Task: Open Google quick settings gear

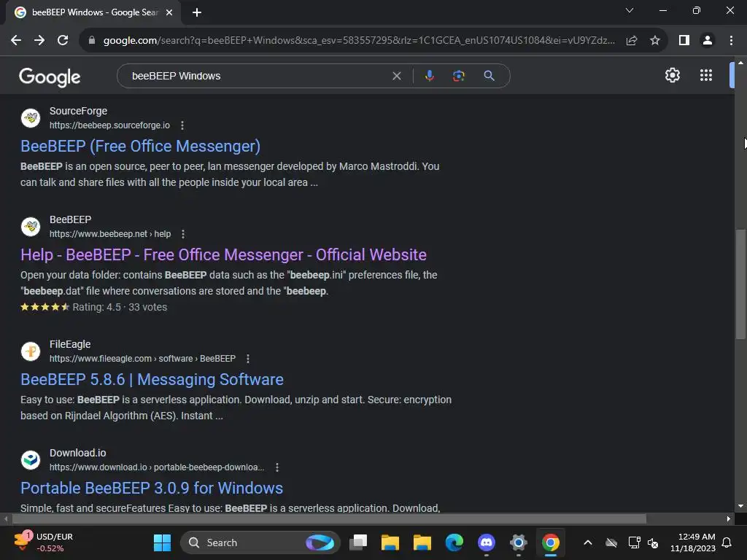Action: (672, 75)
